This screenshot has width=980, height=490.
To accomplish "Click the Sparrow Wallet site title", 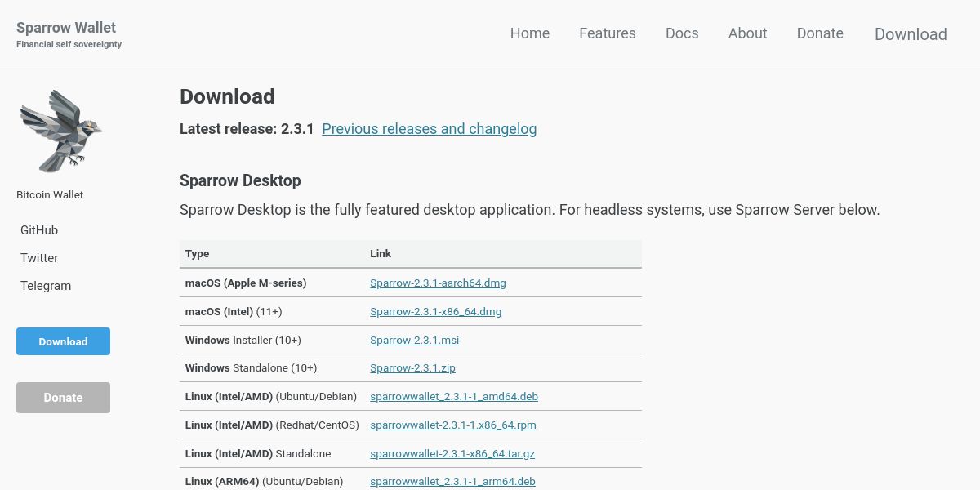I will pyautogui.click(x=66, y=27).
